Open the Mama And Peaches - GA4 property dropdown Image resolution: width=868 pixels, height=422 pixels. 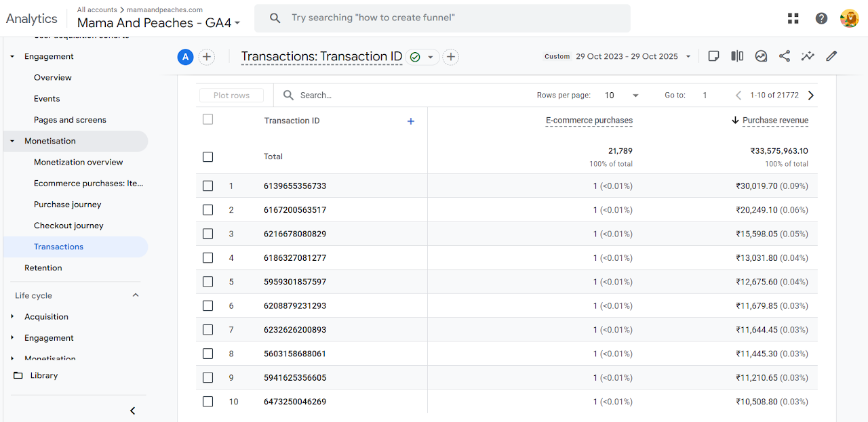click(159, 23)
